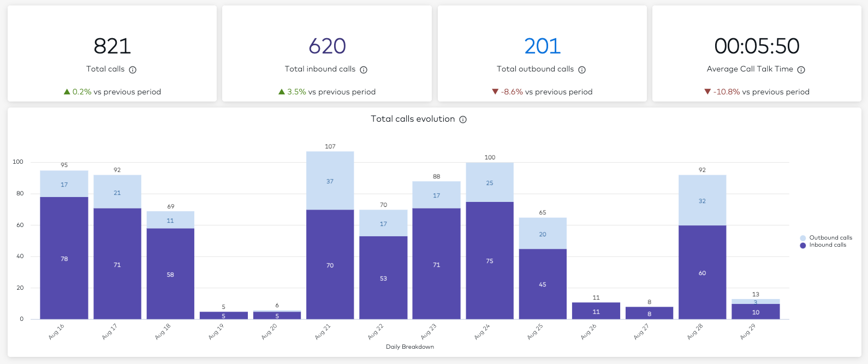Screen dimensions: 868x364
Task: Select the 620 total inbound calls figure
Action: pos(327,46)
